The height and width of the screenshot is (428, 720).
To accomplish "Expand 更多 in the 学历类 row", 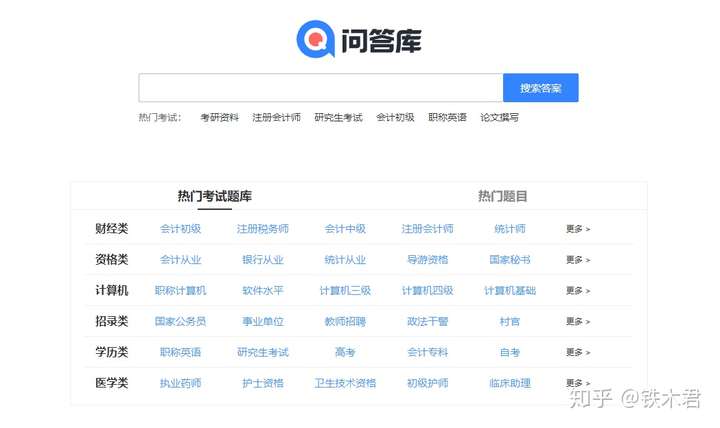I will [578, 352].
